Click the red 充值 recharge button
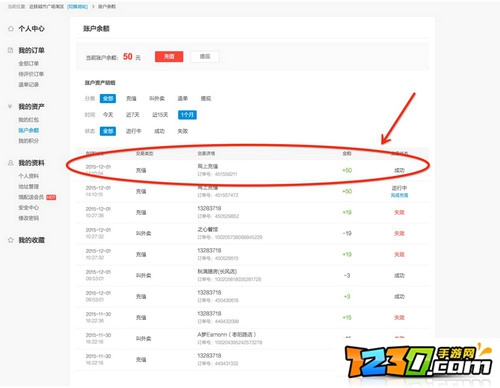Viewport: 500px width, 388px height. tap(169, 57)
